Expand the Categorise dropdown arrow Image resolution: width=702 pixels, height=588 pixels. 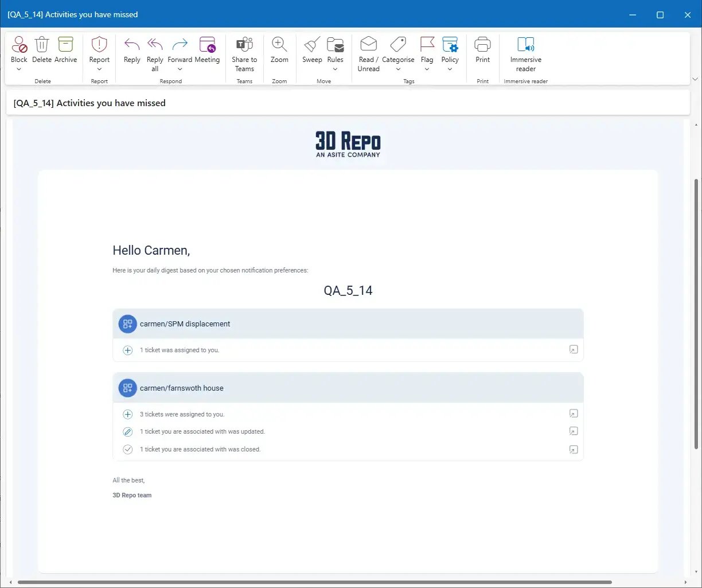(398, 69)
